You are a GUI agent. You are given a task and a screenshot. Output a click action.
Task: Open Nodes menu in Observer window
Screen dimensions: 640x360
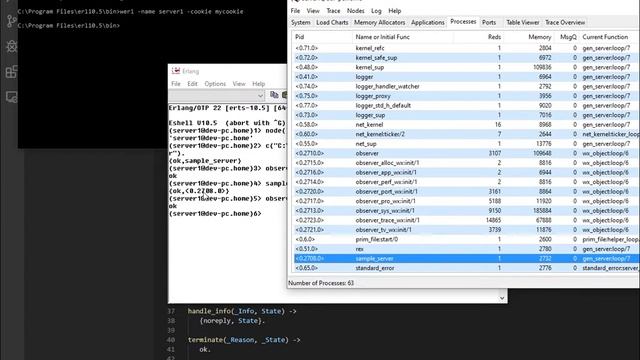click(x=356, y=11)
